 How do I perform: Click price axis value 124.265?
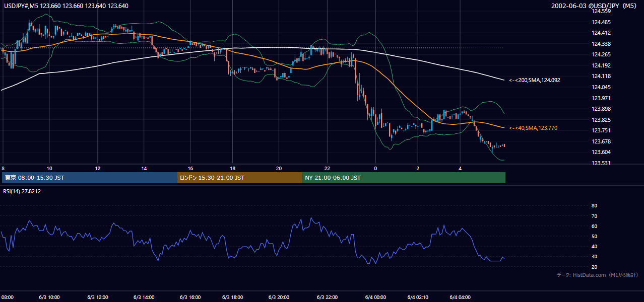coord(601,54)
